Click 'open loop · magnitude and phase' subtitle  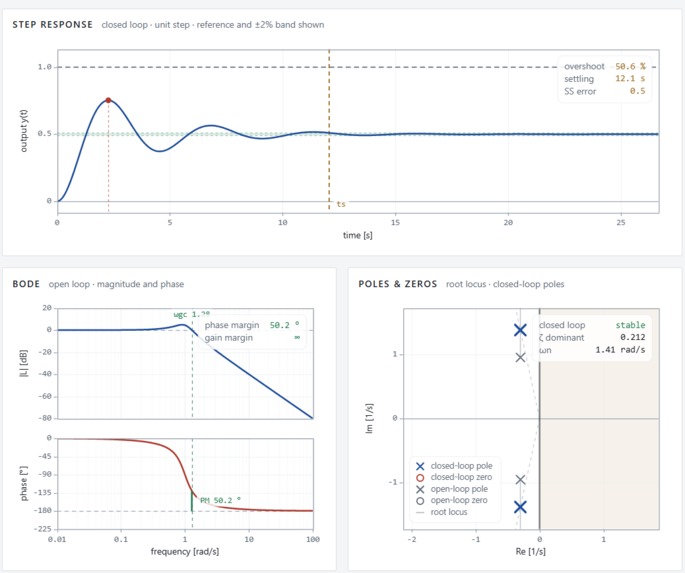116,284
